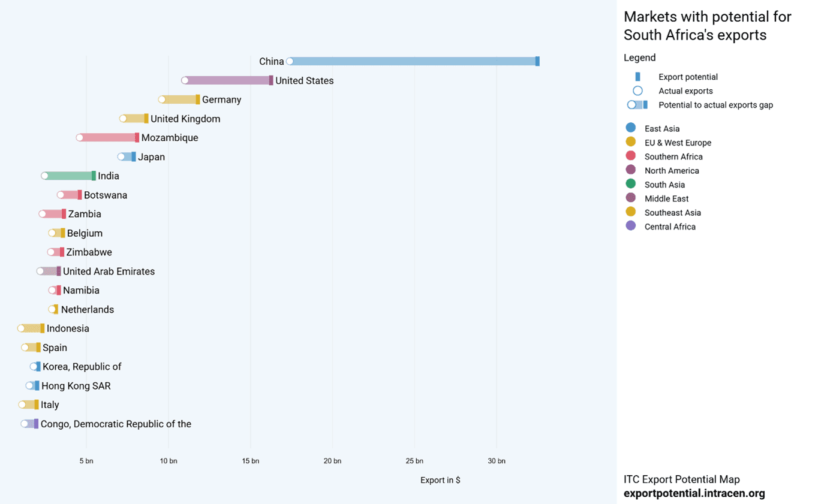Image resolution: width=827 pixels, height=504 pixels.
Task: Click the 20 bn axis tick label
Action: click(x=332, y=461)
